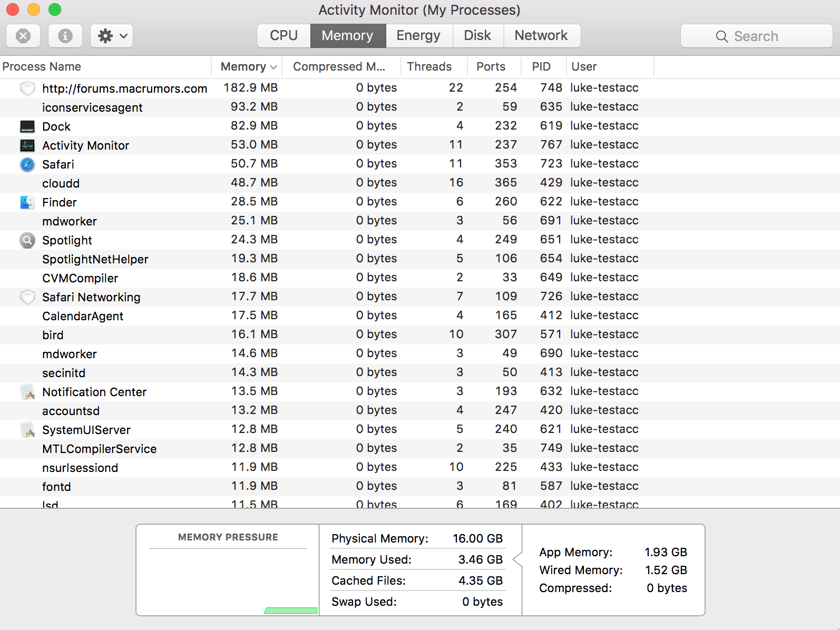Click the Safari process name
The height and width of the screenshot is (630, 840).
pos(58,164)
